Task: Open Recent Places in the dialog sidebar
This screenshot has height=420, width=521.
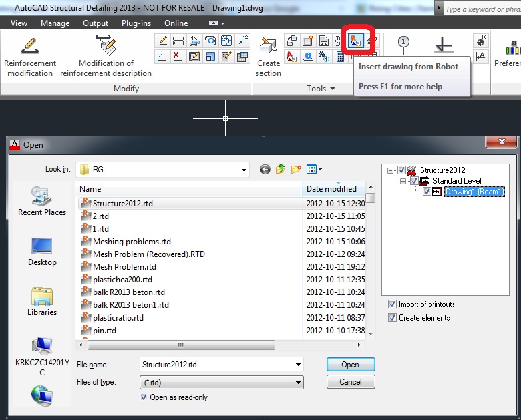Action: (42, 202)
